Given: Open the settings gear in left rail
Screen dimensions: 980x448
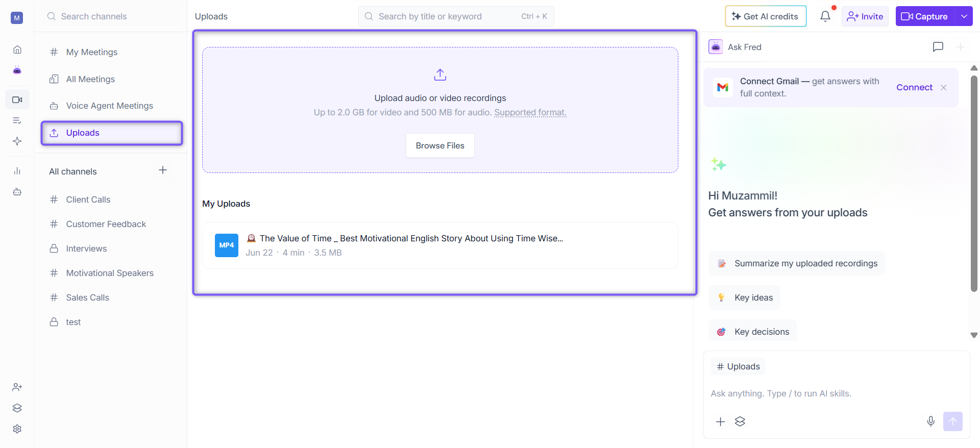Looking at the screenshot, I should pos(17,429).
